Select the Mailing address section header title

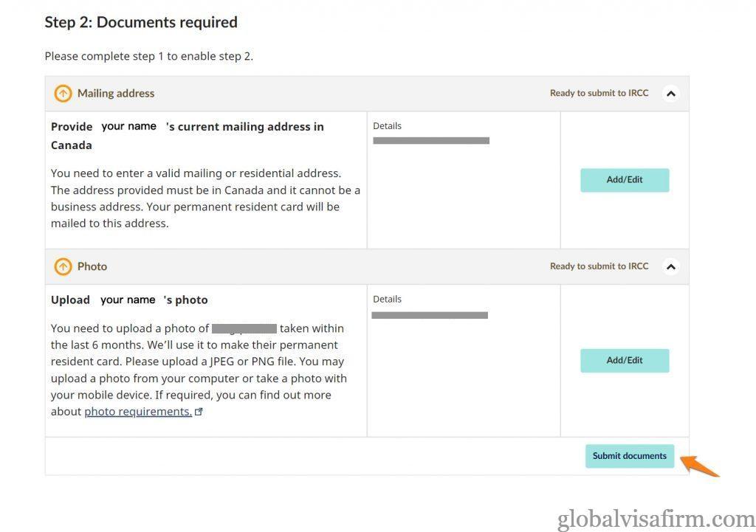(116, 94)
